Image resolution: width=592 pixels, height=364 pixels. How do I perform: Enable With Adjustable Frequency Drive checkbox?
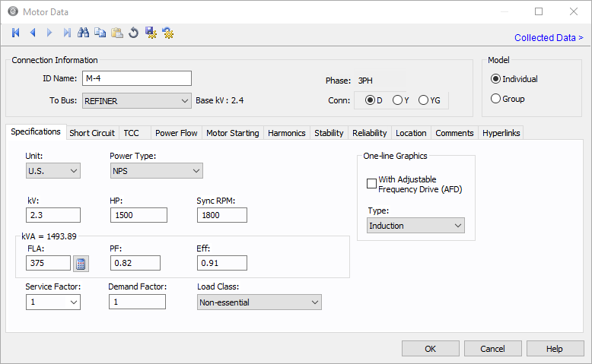pos(372,184)
